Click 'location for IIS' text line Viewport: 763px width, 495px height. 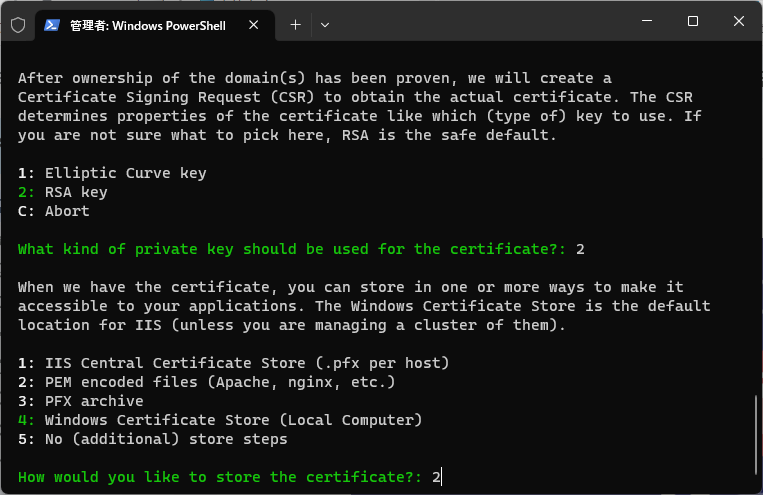292,325
